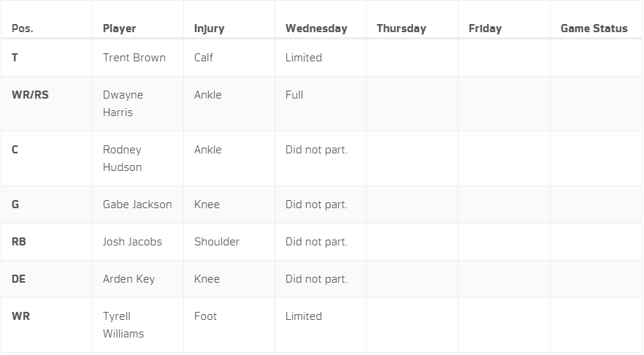Screen dimensions: 644x355
Task: Click the Arden Key player name
Action: [129, 279]
